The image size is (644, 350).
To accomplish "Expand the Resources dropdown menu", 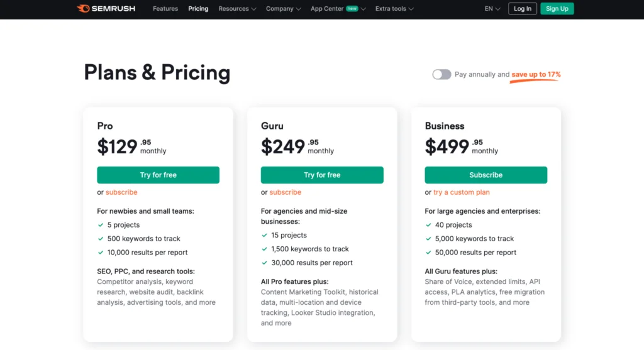I will [237, 9].
